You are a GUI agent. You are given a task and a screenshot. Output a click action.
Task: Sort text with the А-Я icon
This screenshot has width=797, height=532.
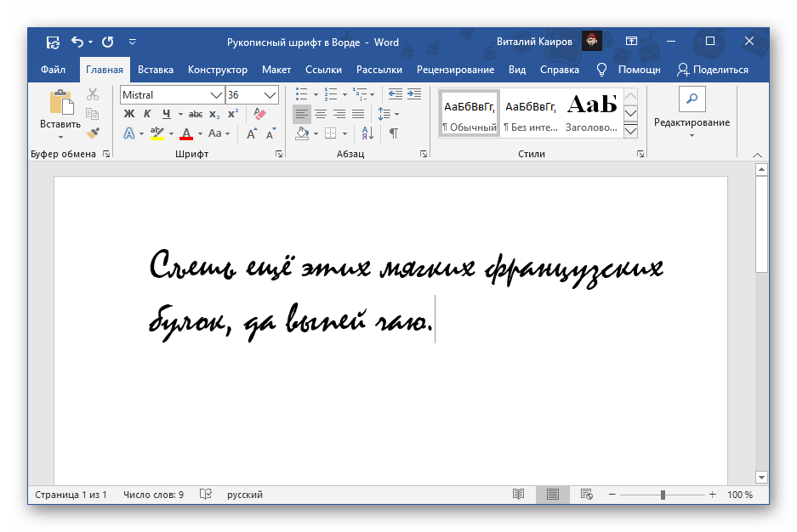coord(367,133)
